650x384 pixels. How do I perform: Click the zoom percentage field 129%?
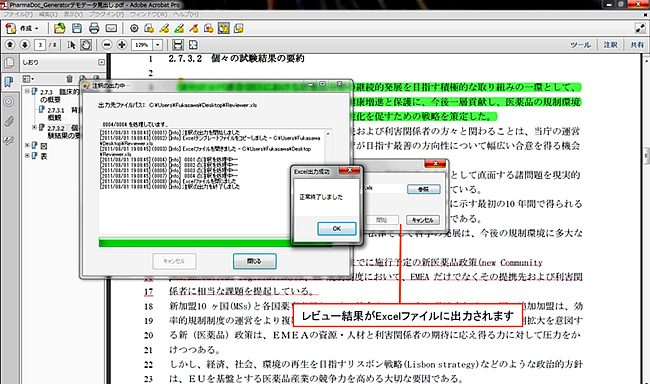pos(142,44)
